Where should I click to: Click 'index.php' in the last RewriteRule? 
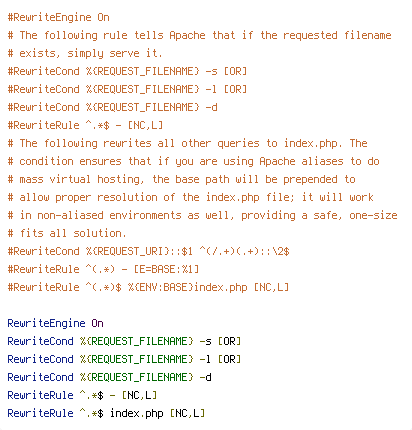(137, 413)
